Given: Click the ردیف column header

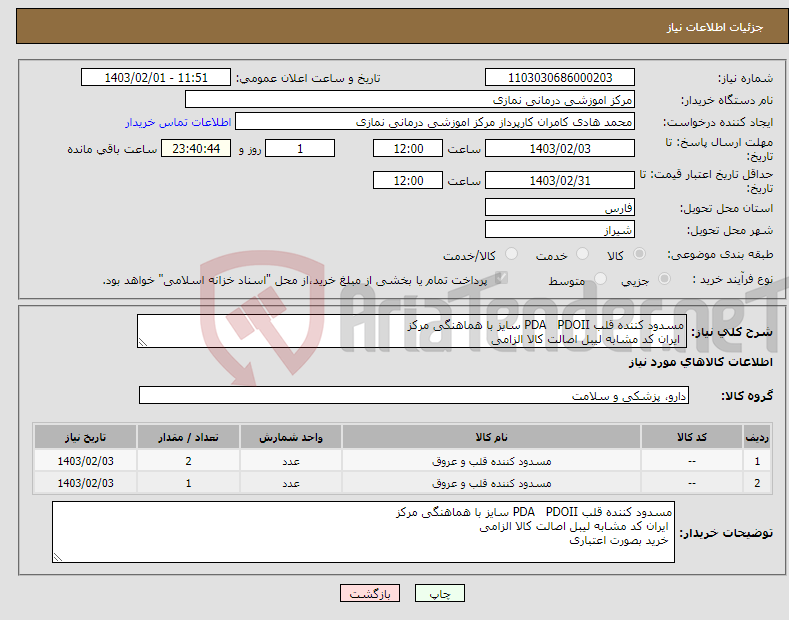Looking at the screenshot, I should pyautogui.click(x=757, y=437).
